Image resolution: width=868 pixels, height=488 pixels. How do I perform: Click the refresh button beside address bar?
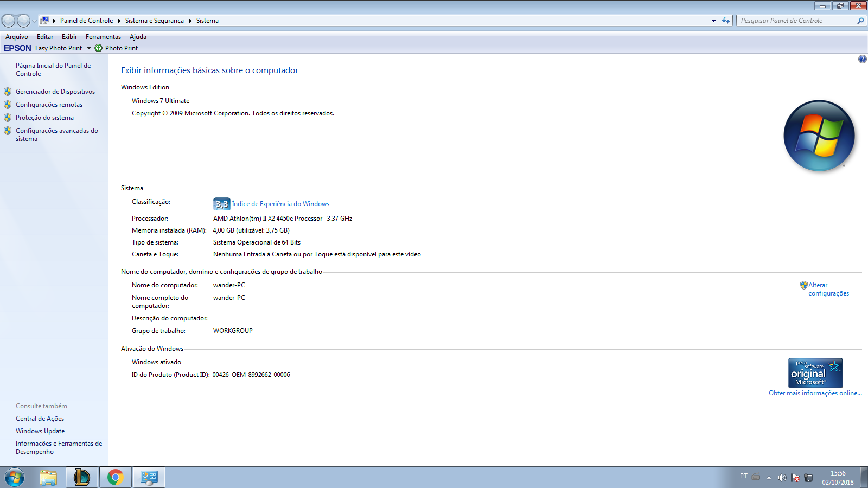pos(726,21)
